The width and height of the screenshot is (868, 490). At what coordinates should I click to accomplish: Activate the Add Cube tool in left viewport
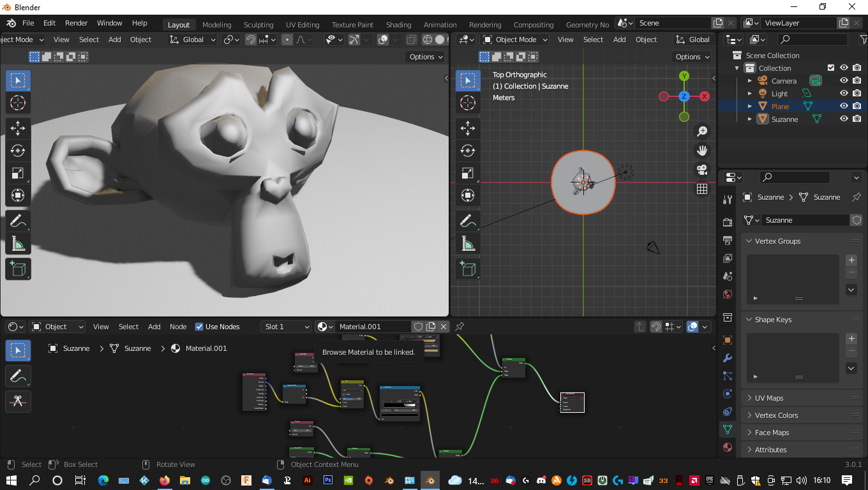[x=18, y=269]
